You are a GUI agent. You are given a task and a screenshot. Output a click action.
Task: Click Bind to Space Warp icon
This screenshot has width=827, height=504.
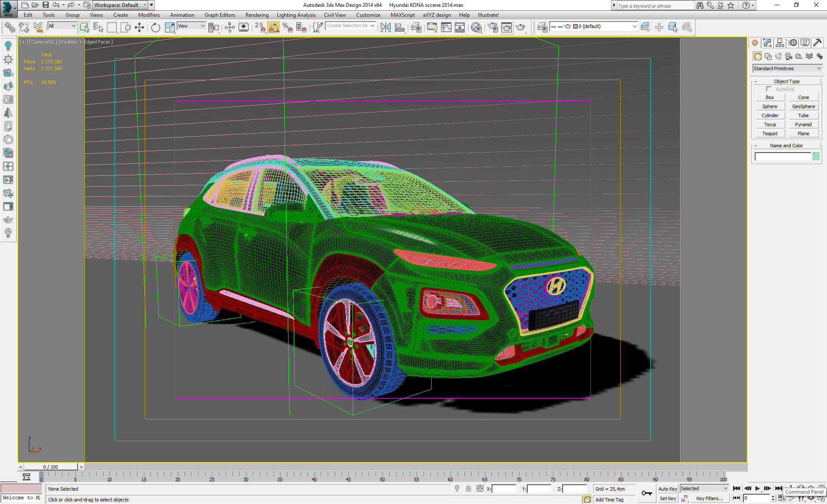38,28
